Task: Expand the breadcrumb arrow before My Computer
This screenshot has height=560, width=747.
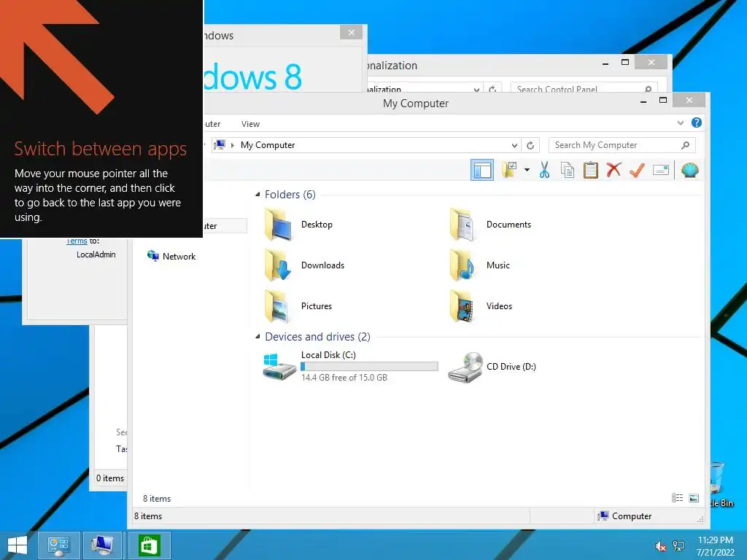Action: coord(233,145)
